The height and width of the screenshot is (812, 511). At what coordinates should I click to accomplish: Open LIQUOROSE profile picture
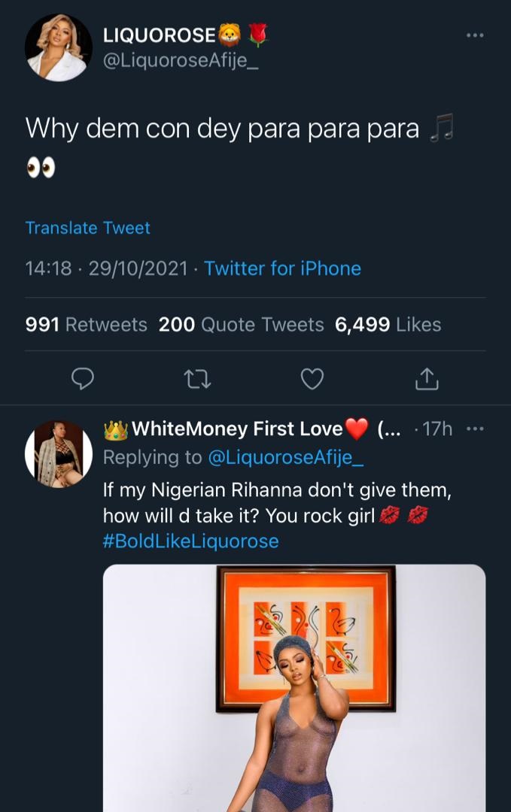click(x=59, y=47)
